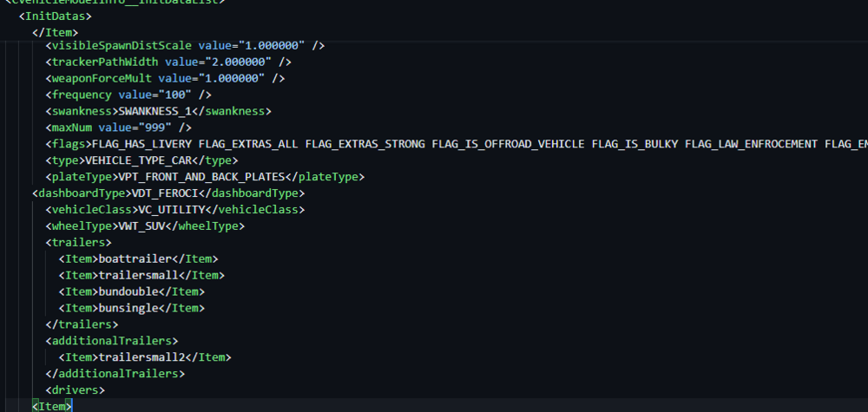Click the SWANKNESS_1 text

pos(155,111)
